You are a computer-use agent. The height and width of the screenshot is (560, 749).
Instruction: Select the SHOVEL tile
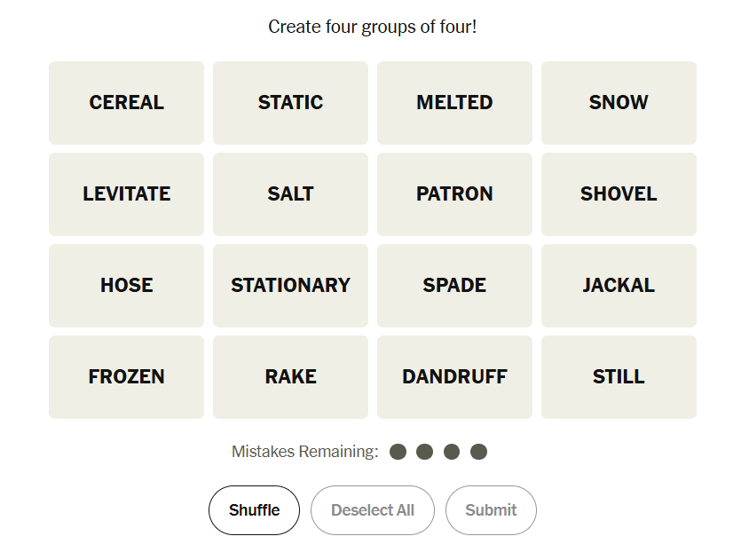click(619, 194)
